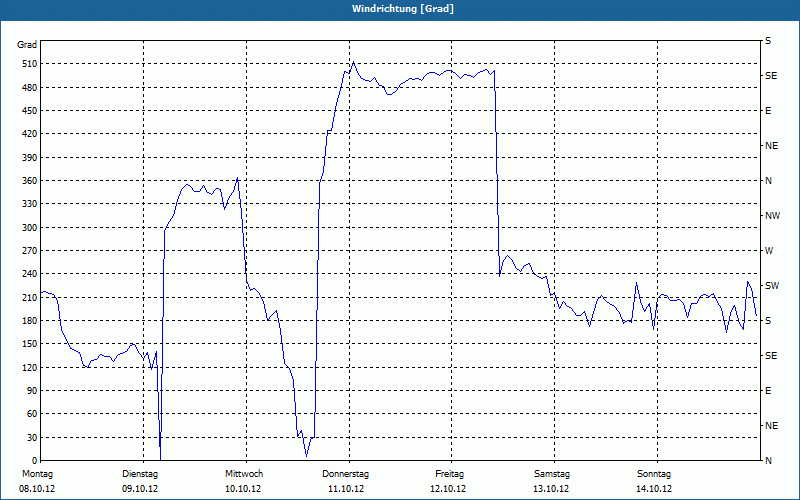Click the 90 degree axis label
This screenshot has height=500, width=800.
31,391
